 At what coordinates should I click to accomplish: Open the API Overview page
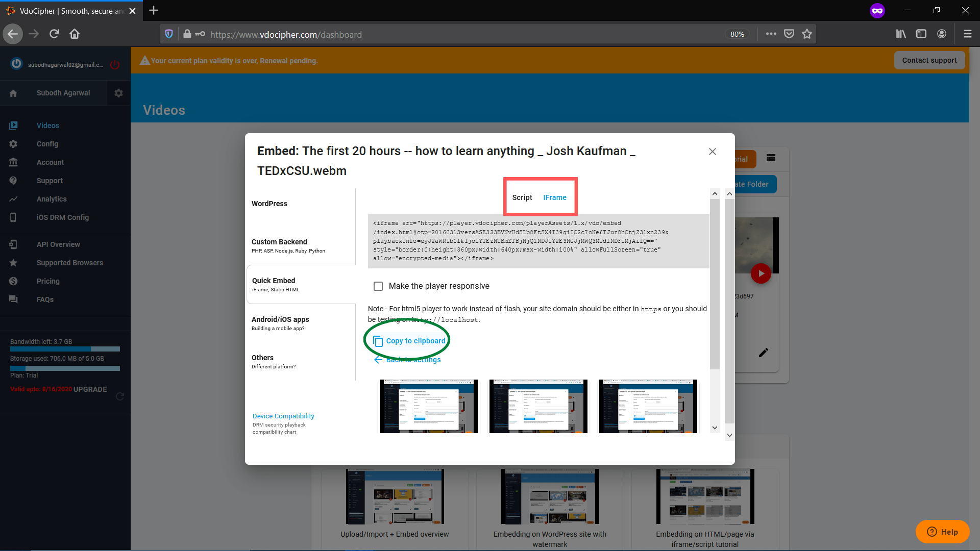click(x=58, y=244)
